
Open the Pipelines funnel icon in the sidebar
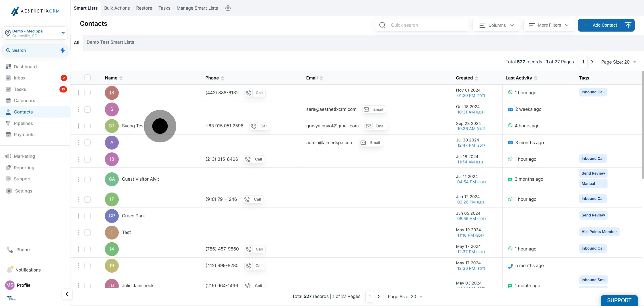pyautogui.click(x=8, y=123)
